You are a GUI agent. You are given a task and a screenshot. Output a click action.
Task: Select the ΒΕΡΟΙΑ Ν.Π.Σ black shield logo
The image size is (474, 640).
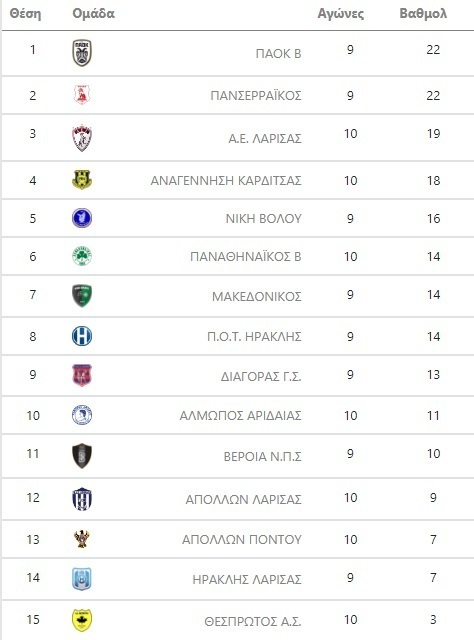(82, 456)
